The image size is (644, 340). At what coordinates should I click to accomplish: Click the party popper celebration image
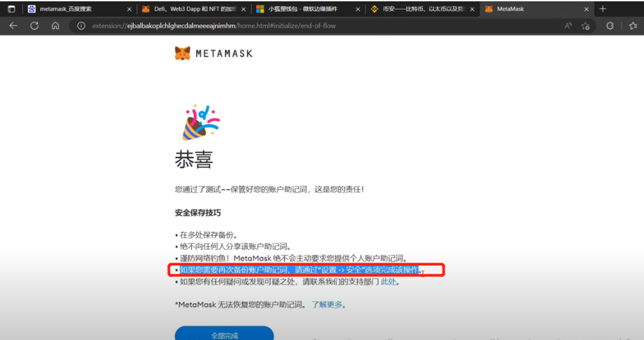coord(201,122)
